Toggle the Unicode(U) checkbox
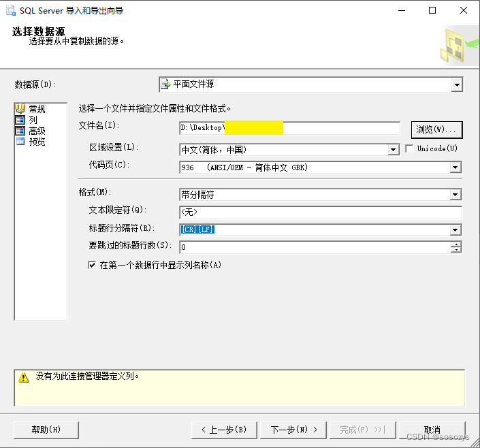Screen dimensions: 480x448 pyautogui.click(x=409, y=148)
